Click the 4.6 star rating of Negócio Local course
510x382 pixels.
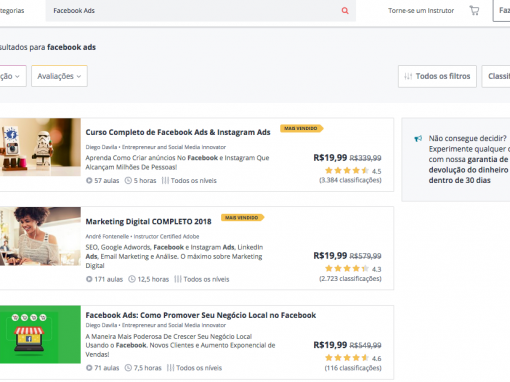[x=353, y=358]
